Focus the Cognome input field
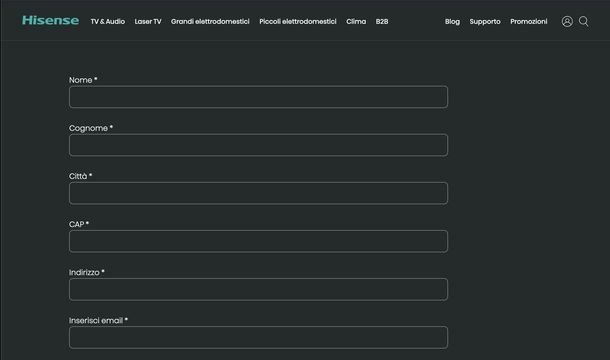Viewport: 610px width, 360px height. tap(258, 145)
